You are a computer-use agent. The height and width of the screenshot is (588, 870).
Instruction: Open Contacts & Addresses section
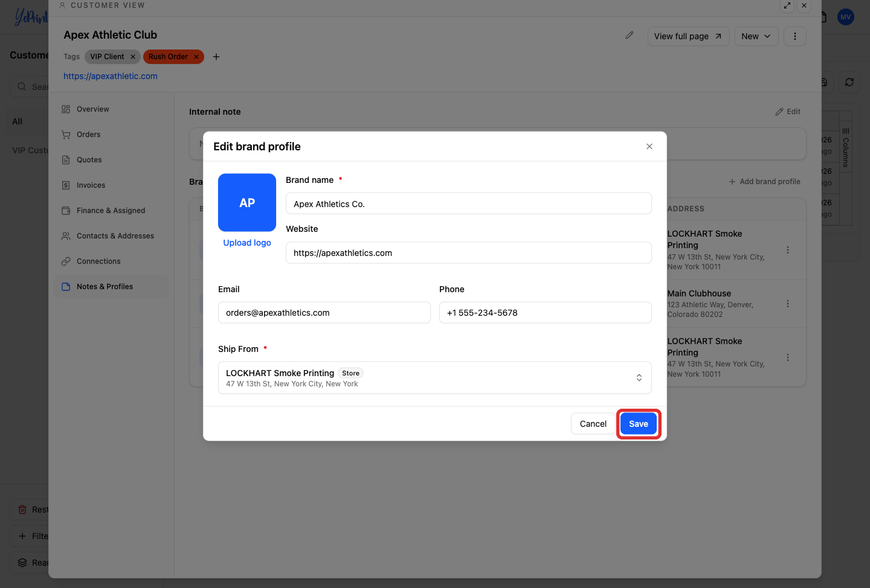click(x=112, y=236)
